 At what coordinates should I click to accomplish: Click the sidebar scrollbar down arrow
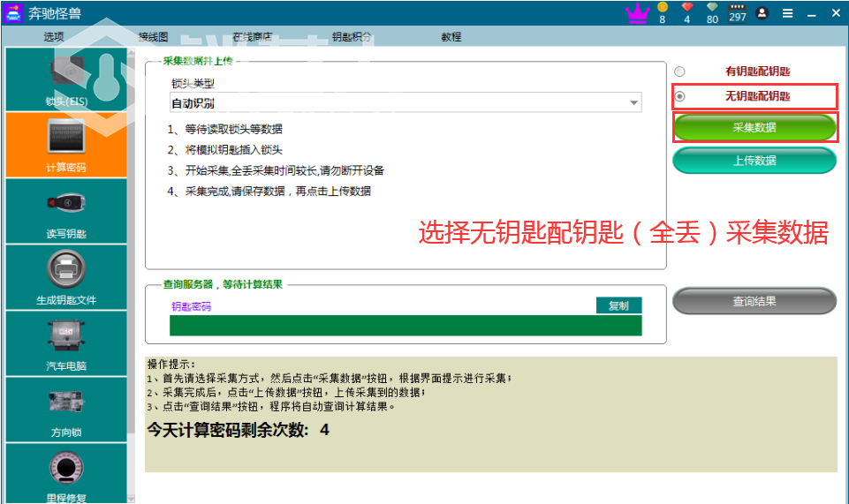(131, 499)
